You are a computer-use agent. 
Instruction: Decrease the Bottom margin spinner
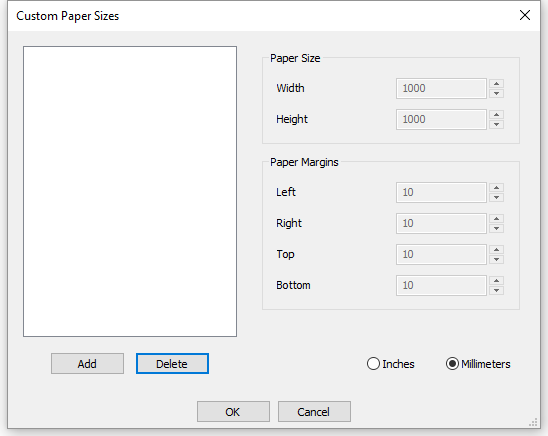[496, 290]
